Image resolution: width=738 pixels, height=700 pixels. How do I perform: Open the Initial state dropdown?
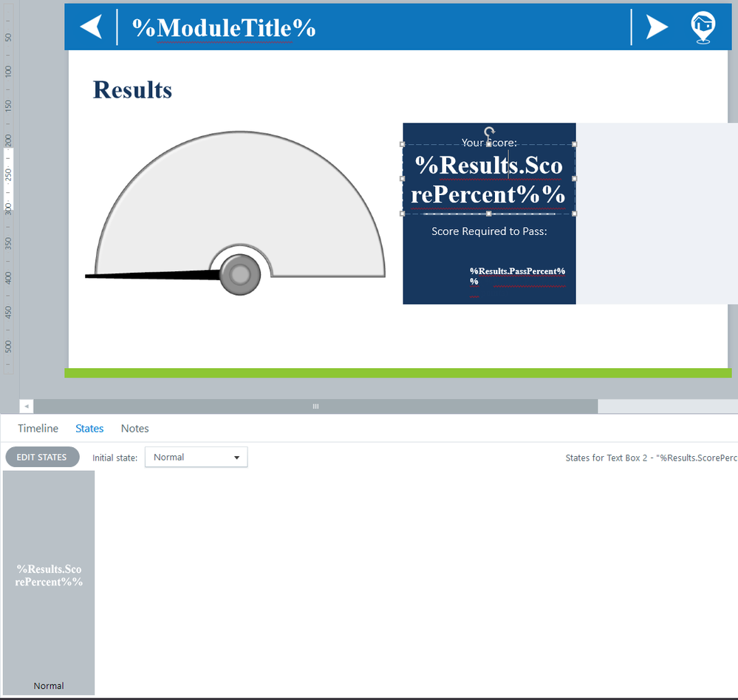[197, 457]
